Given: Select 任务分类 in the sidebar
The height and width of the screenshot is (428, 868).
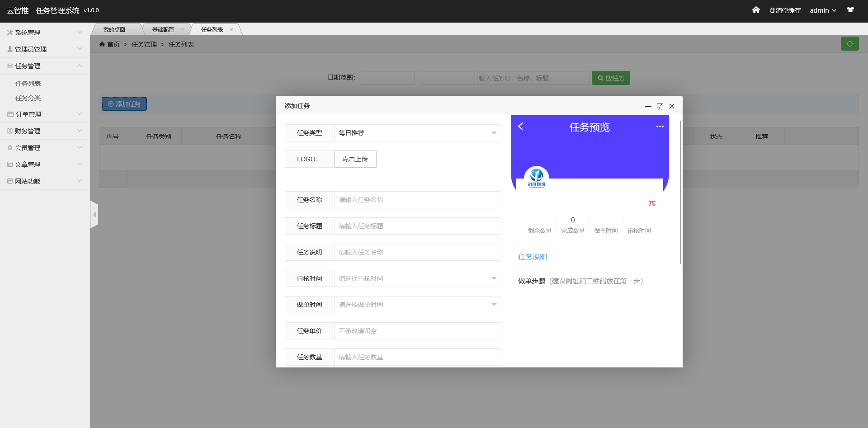Looking at the screenshot, I should (x=28, y=98).
